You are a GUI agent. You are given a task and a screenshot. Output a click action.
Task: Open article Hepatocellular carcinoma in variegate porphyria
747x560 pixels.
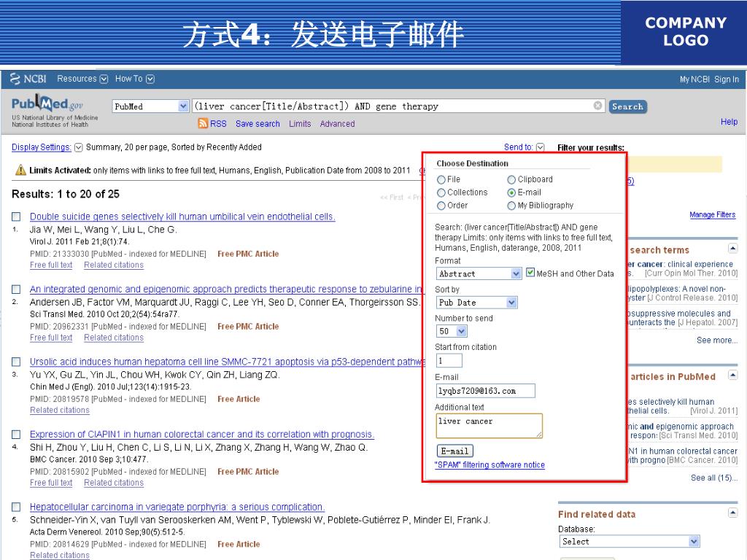tap(177, 507)
